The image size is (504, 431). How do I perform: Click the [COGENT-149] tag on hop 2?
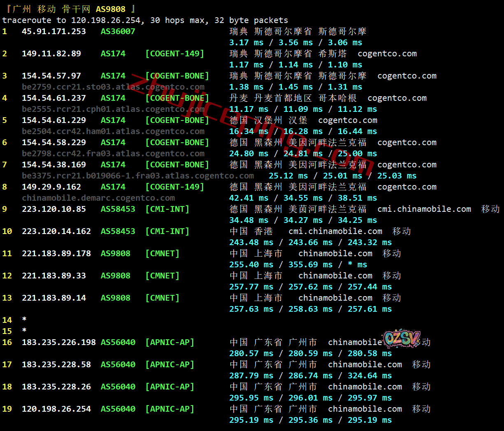click(x=175, y=53)
